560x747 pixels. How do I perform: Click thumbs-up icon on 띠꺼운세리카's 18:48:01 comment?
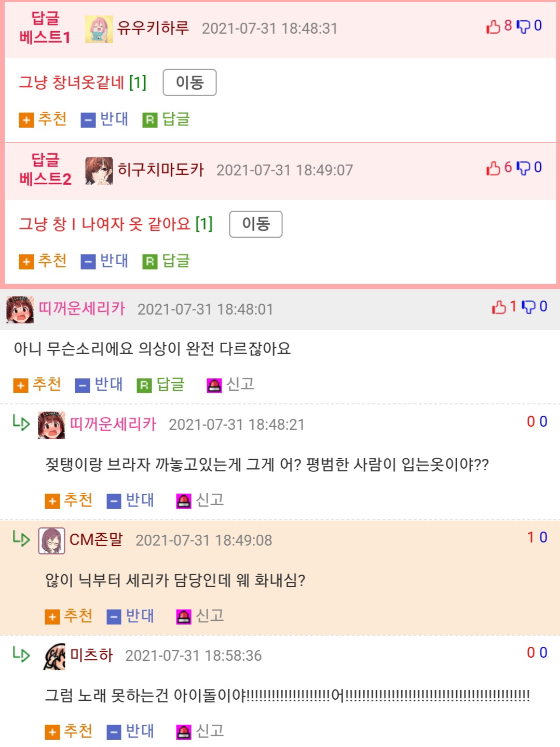coord(499,307)
